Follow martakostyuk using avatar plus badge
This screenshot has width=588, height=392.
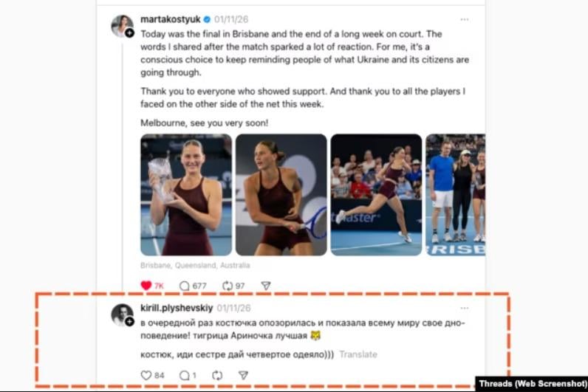[x=129, y=33]
